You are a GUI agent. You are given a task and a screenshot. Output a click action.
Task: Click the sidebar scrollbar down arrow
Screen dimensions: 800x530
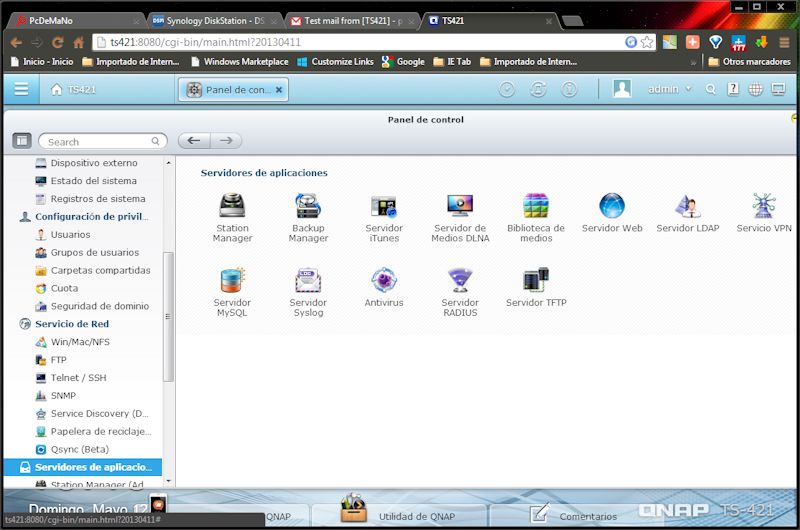click(x=168, y=481)
